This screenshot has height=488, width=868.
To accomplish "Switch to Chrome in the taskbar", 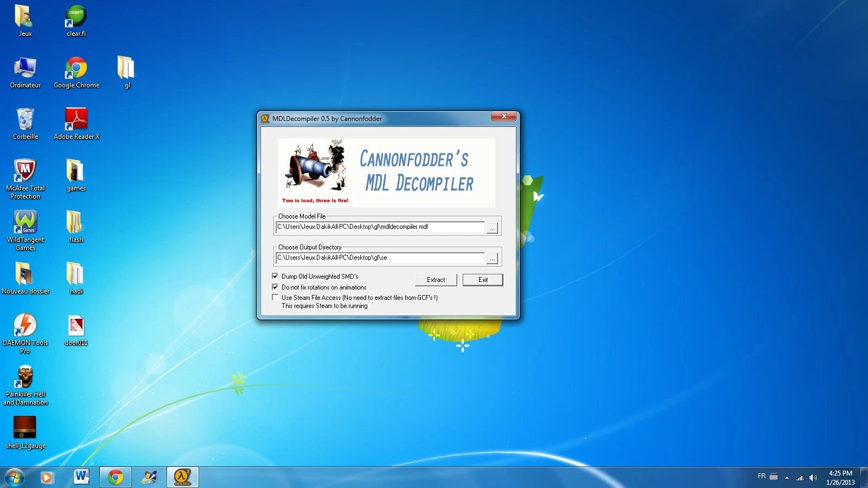I will (115, 477).
